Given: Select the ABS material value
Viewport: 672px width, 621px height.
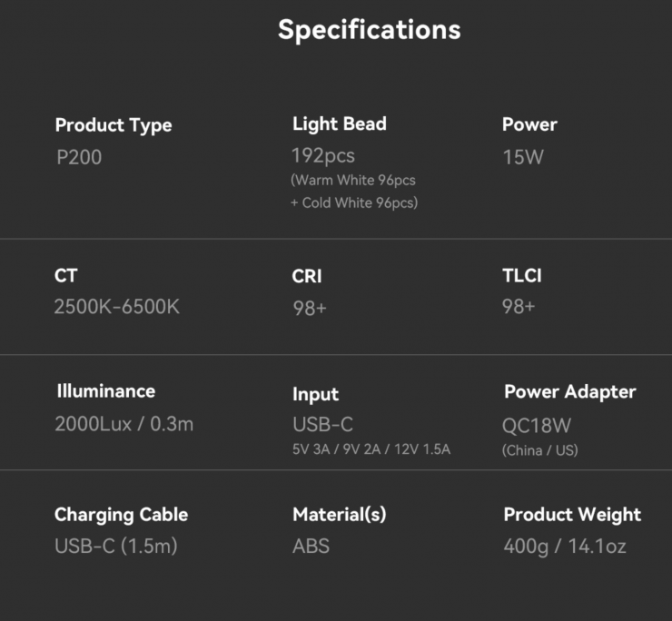Looking at the screenshot, I should click(311, 546).
